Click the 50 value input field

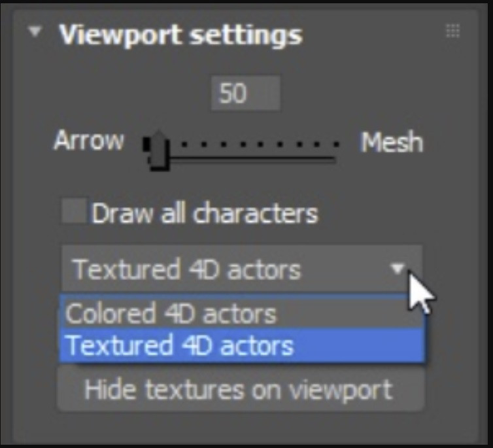[x=246, y=93]
